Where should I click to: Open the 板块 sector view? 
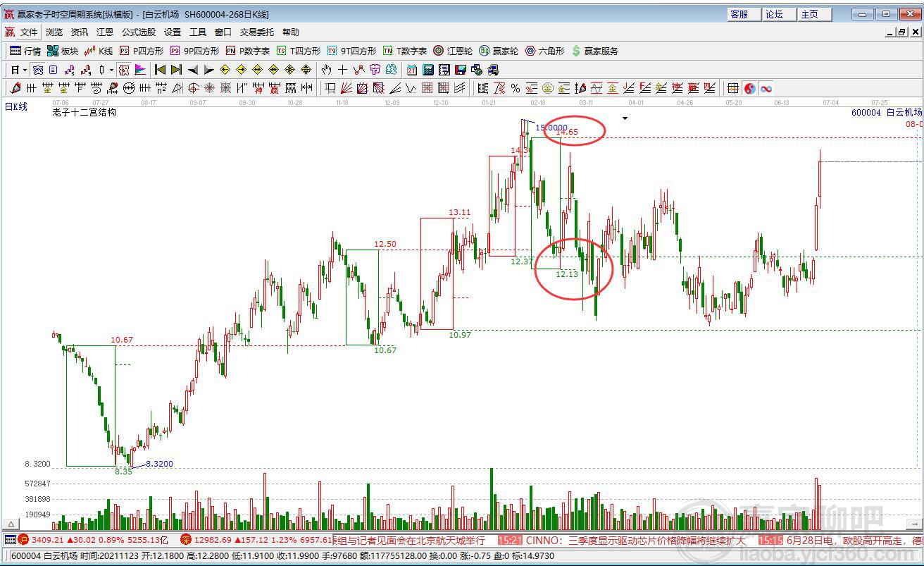click(63, 51)
